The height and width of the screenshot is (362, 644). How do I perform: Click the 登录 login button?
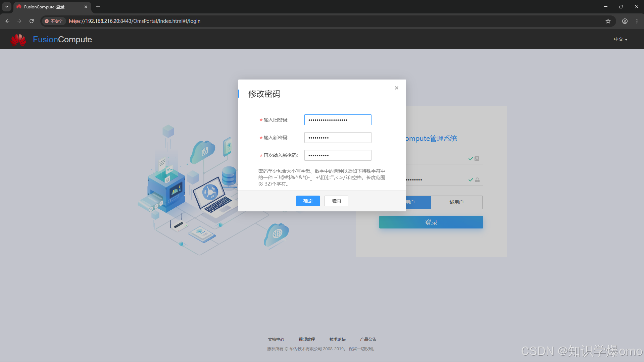click(431, 222)
